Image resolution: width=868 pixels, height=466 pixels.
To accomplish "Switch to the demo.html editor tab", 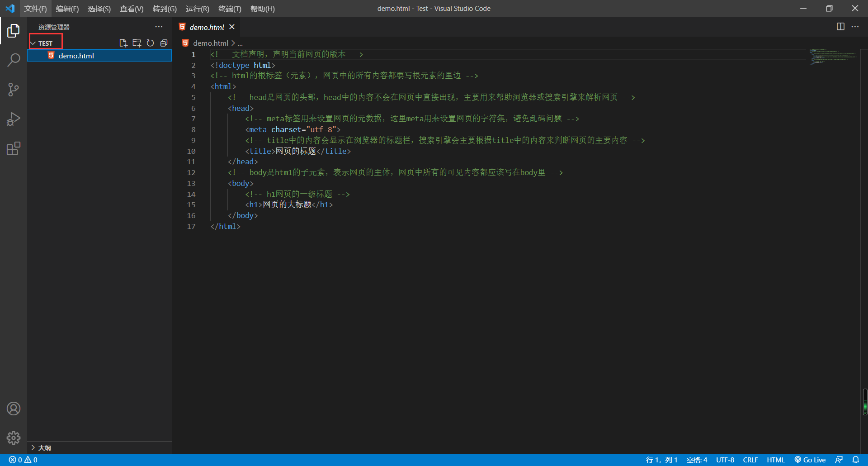I will pyautogui.click(x=207, y=27).
